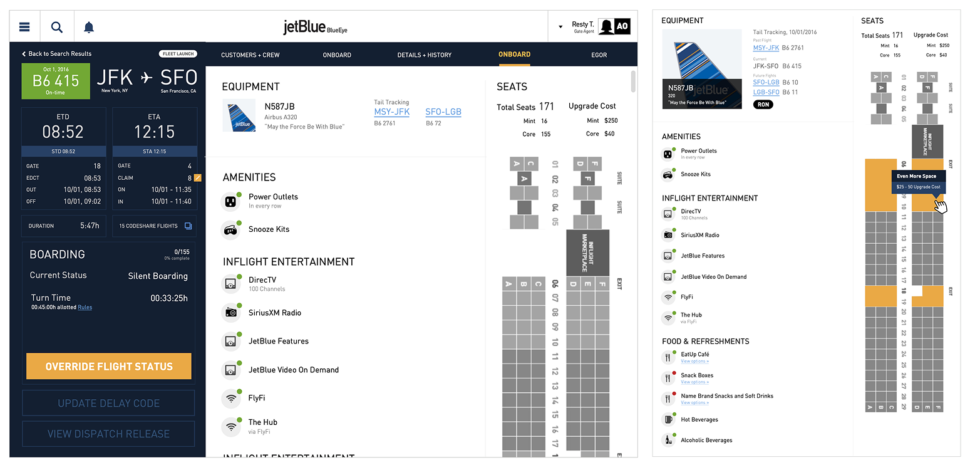This screenshot has height=470, width=980.
Task: Click the Hot Beverages mug icon
Action: click(x=669, y=419)
